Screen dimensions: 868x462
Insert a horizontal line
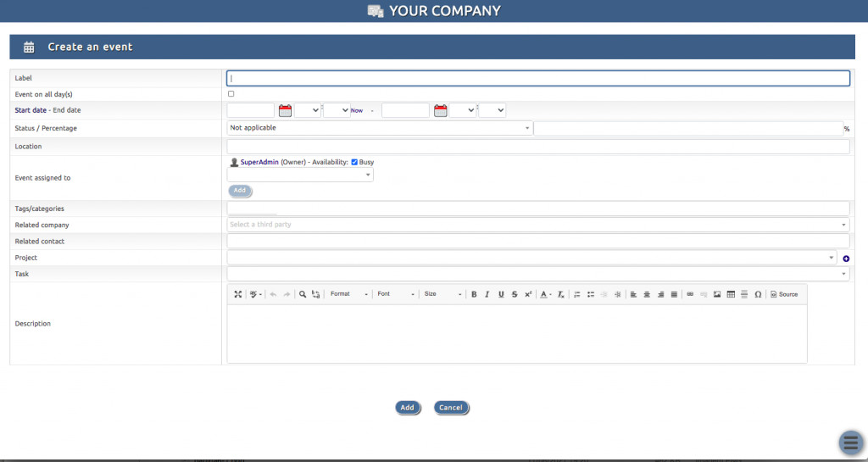744,294
